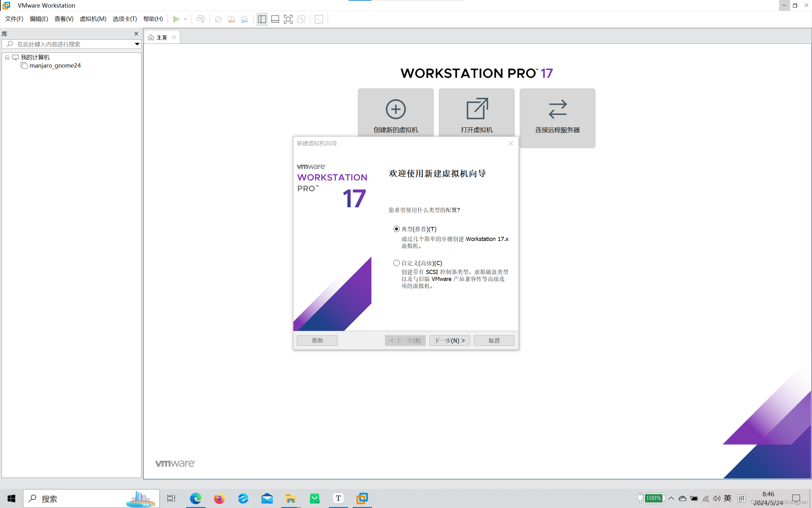
Task: Click the 取消 button in wizard
Action: [x=494, y=340]
